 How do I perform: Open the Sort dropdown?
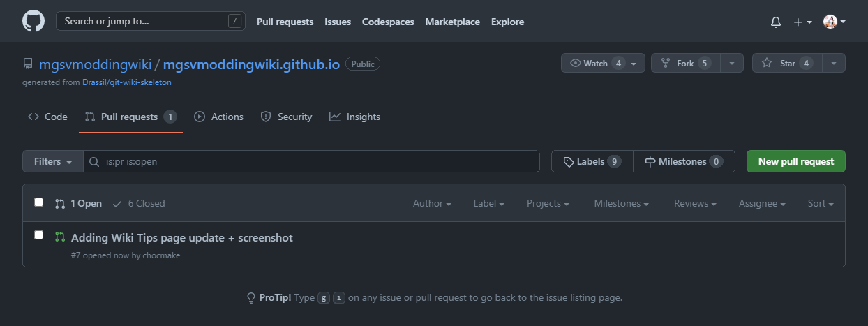(821, 203)
